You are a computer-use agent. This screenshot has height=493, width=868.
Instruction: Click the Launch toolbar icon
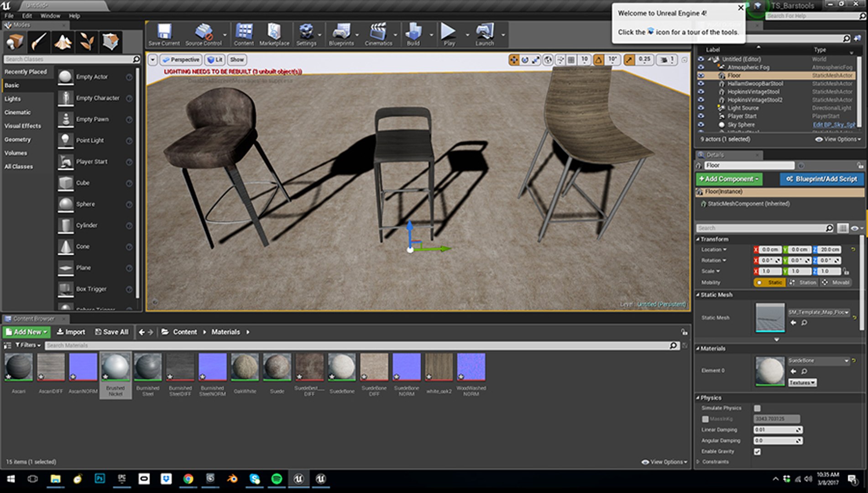[x=485, y=35]
